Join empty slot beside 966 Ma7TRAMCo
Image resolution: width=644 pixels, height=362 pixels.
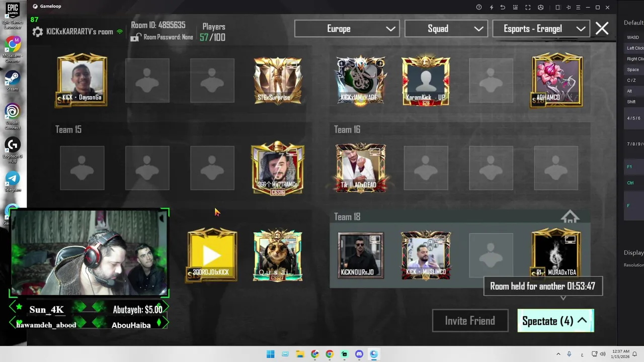212,168
